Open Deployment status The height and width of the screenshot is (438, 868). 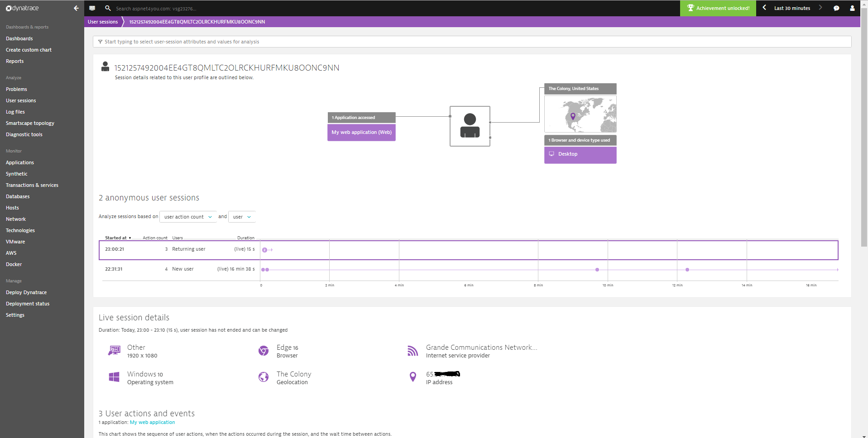point(28,304)
